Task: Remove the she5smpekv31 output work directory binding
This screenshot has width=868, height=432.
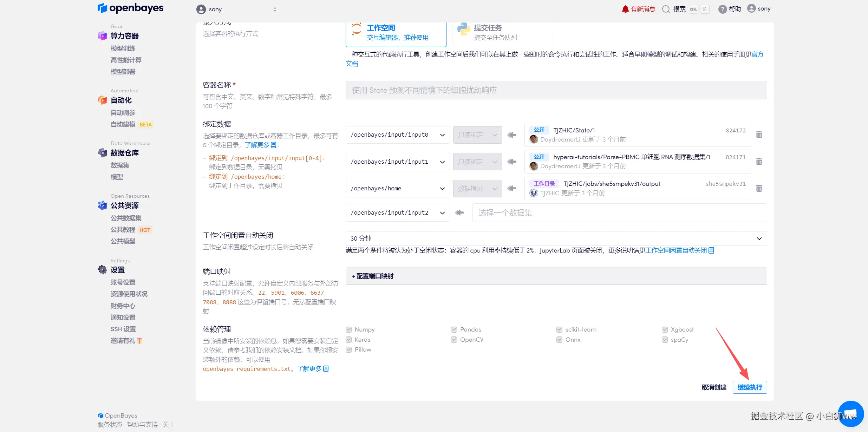Action: point(759,189)
